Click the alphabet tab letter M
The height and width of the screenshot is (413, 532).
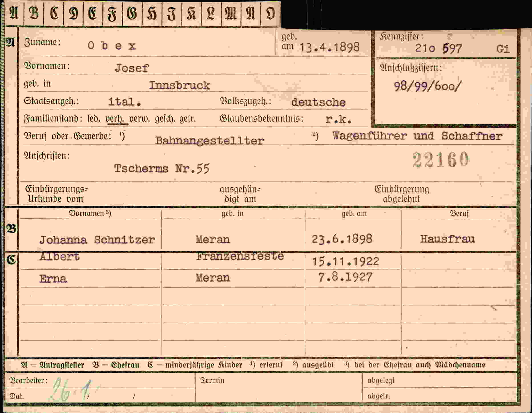230,13
